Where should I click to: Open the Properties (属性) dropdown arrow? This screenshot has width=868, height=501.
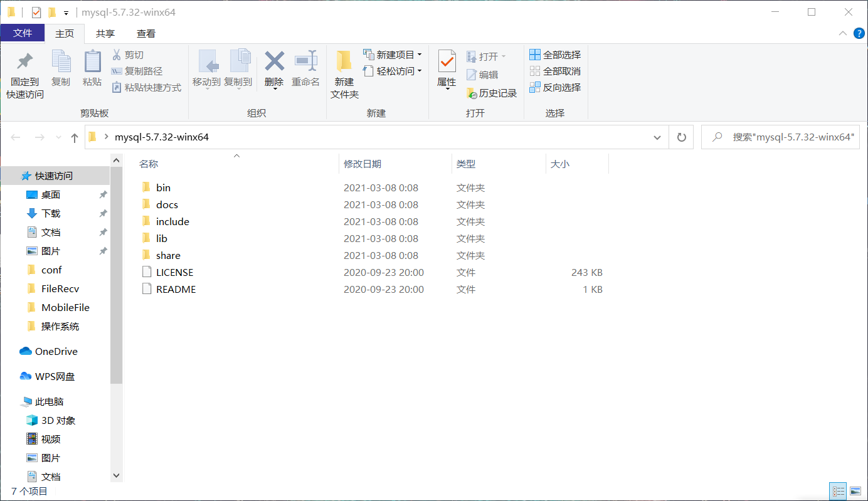(x=447, y=89)
